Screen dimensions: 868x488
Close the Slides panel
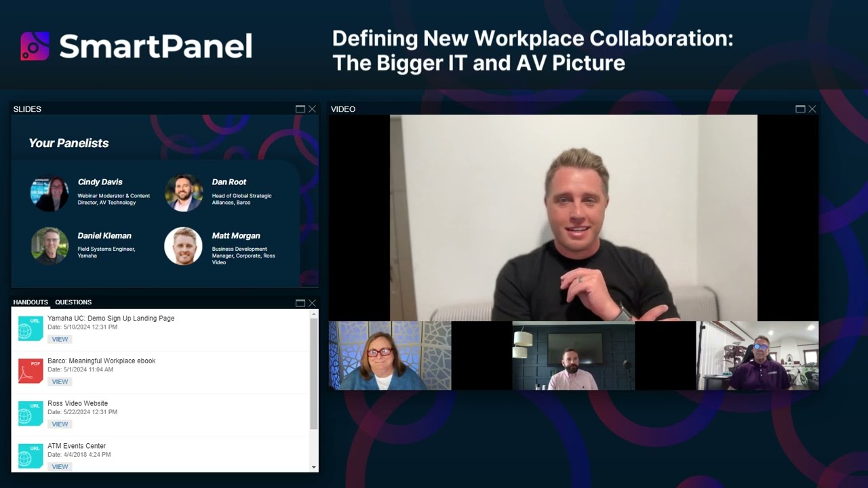312,108
